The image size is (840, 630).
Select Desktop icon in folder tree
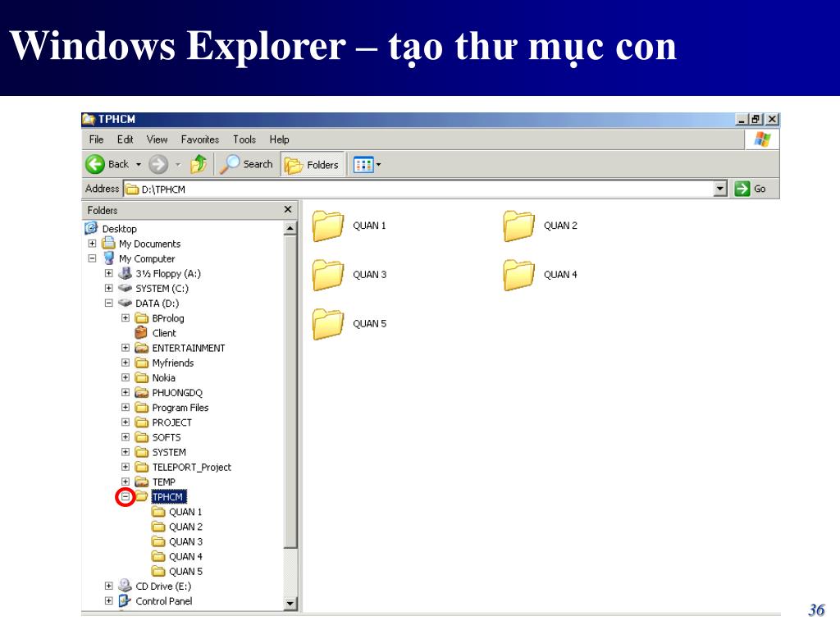pyautogui.click(x=91, y=228)
